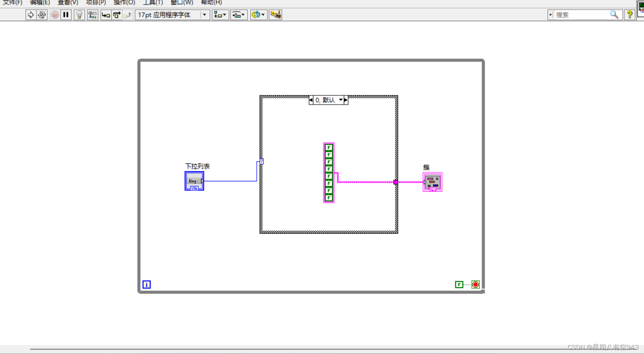Screen dimensions: 644x354
Task: Click case selector next-case arrow
Action: click(346, 100)
